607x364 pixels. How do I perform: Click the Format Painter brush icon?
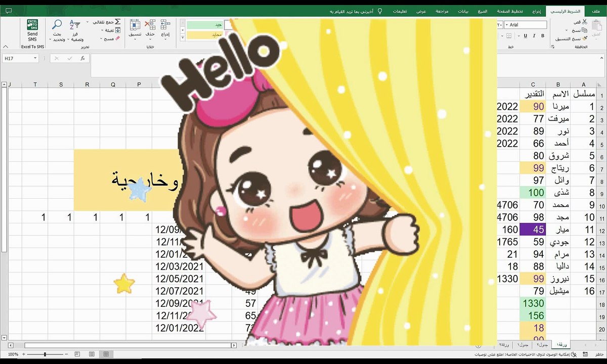click(x=584, y=38)
